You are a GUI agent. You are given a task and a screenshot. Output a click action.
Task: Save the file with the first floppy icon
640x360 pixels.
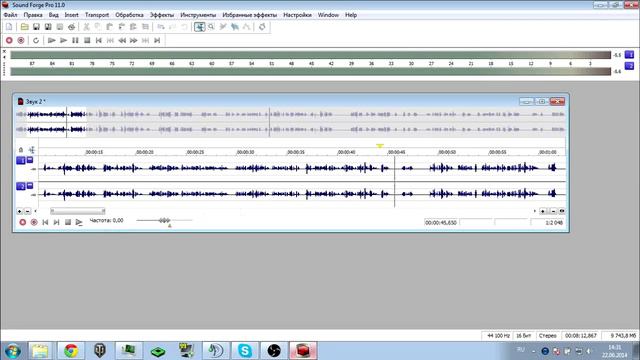(x=36, y=27)
